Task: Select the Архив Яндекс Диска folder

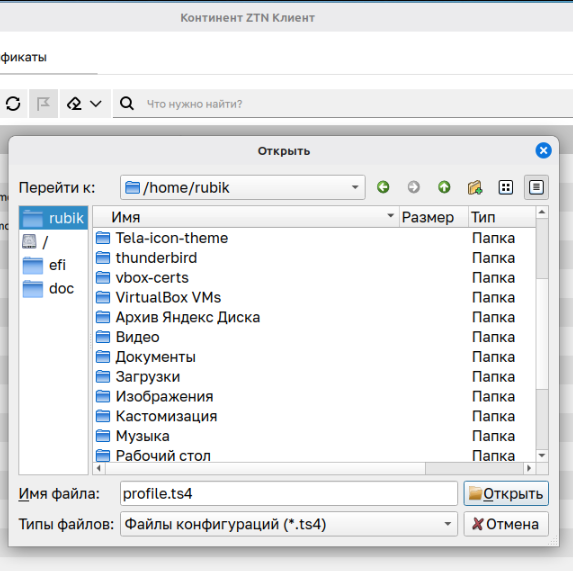Action: [188, 317]
